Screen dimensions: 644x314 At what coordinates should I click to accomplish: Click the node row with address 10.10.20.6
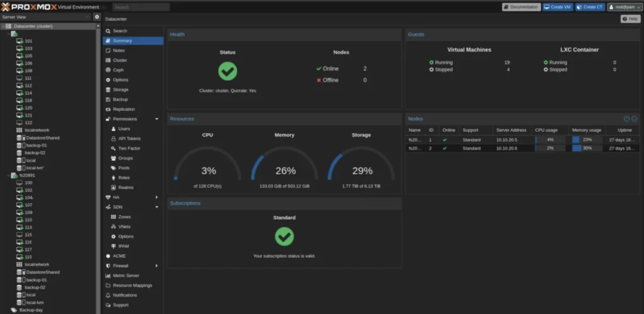(522, 148)
